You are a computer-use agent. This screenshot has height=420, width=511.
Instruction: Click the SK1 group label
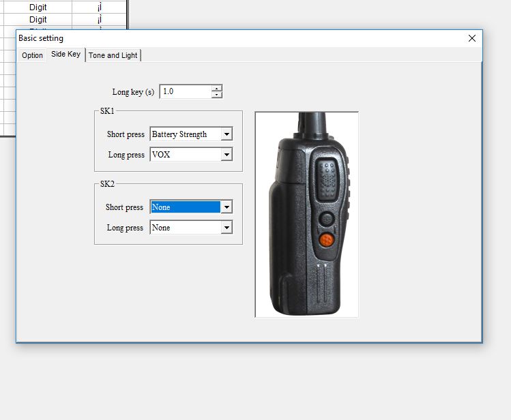107,111
